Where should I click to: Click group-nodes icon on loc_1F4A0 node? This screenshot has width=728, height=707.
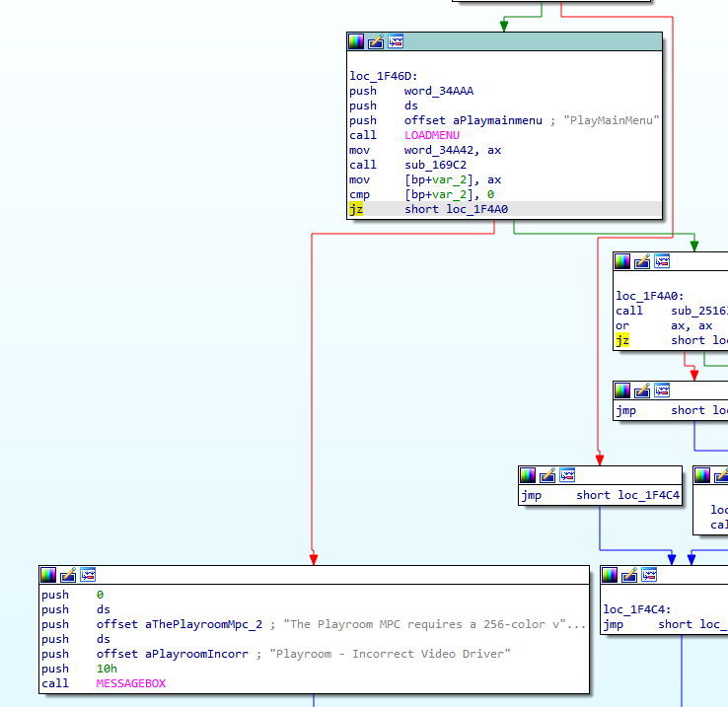663,262
